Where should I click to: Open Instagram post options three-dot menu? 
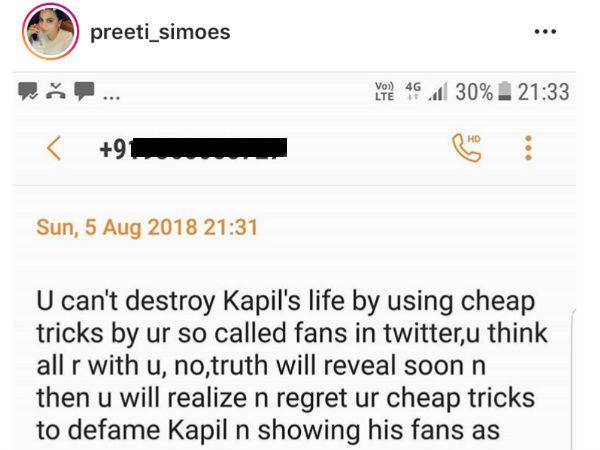click(544, 32)
